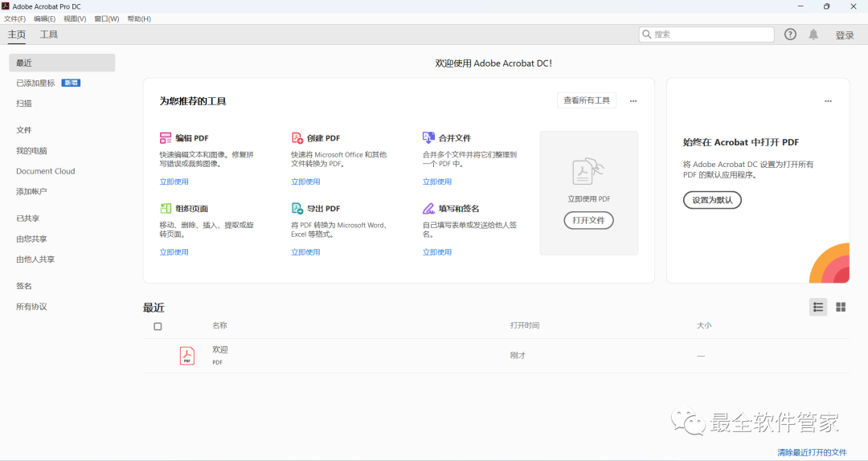Click the Combine Files (合并文件) tool icon
Viewport: 868px width, 461px height.
point(428,137)
